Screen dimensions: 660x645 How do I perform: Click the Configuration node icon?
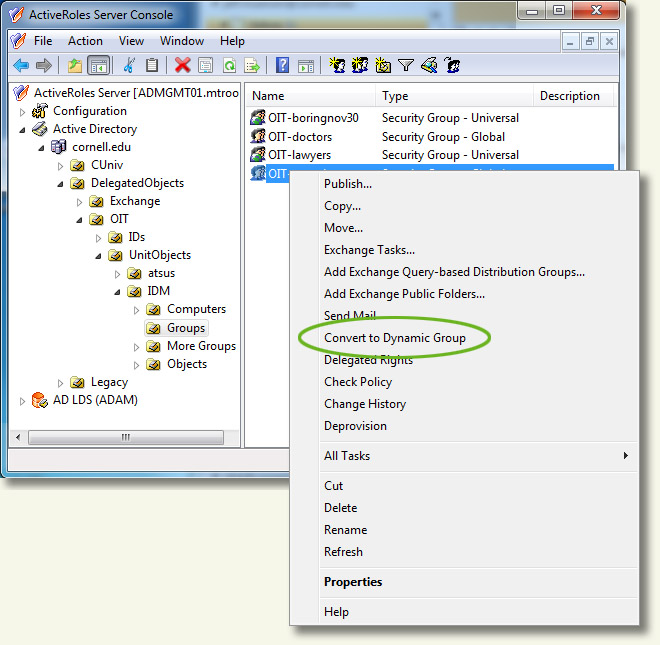pos(40,111)
